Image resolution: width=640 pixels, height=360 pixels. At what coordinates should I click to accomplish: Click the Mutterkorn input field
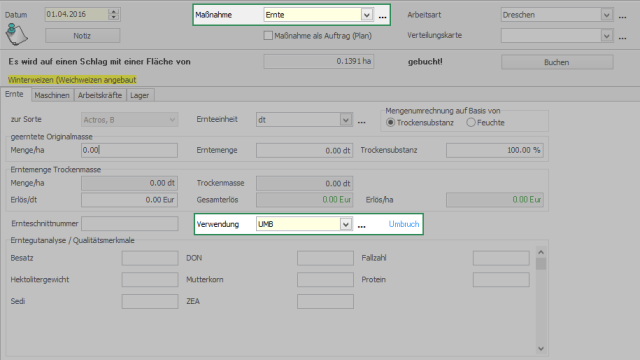tap(325, 280)
